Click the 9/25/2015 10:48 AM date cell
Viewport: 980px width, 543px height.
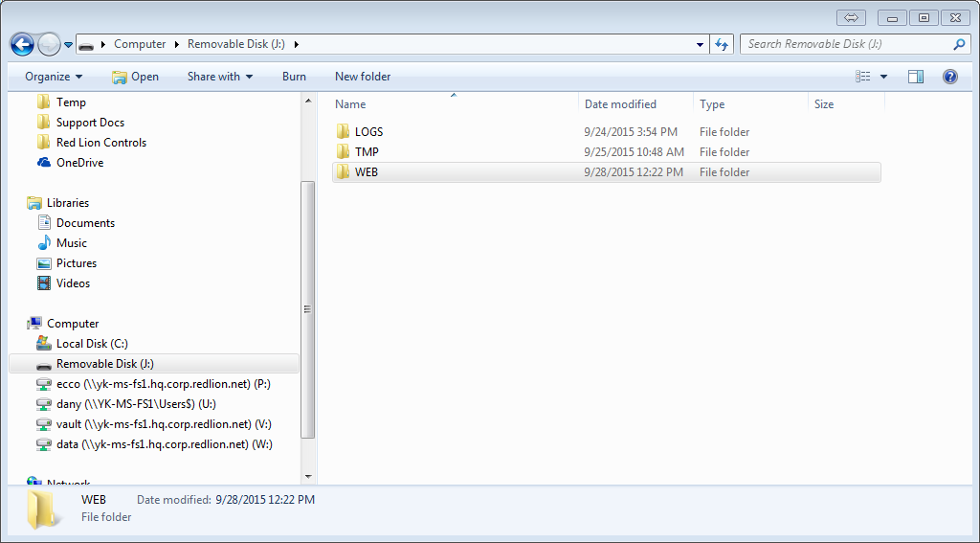point(634,151)
